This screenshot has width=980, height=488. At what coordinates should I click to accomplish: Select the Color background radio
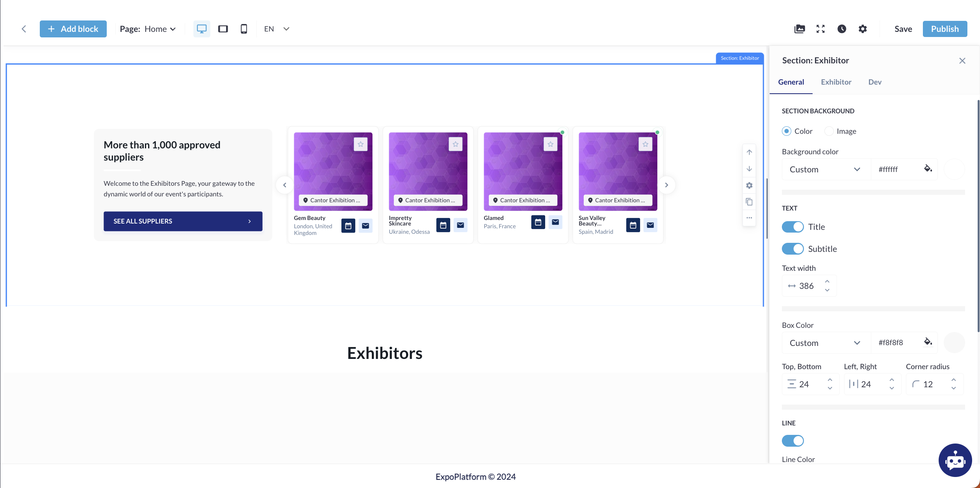click(787, 131)
